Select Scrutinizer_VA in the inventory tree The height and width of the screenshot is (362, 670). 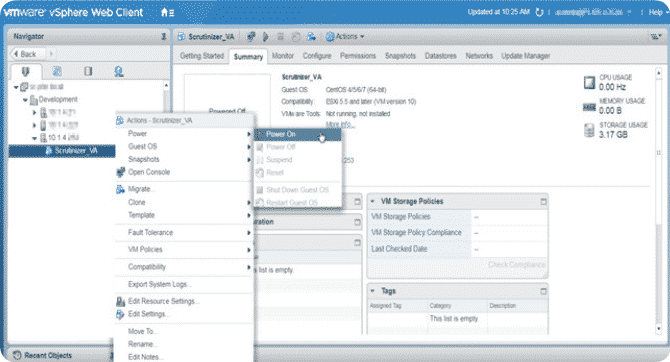(76, 150)
